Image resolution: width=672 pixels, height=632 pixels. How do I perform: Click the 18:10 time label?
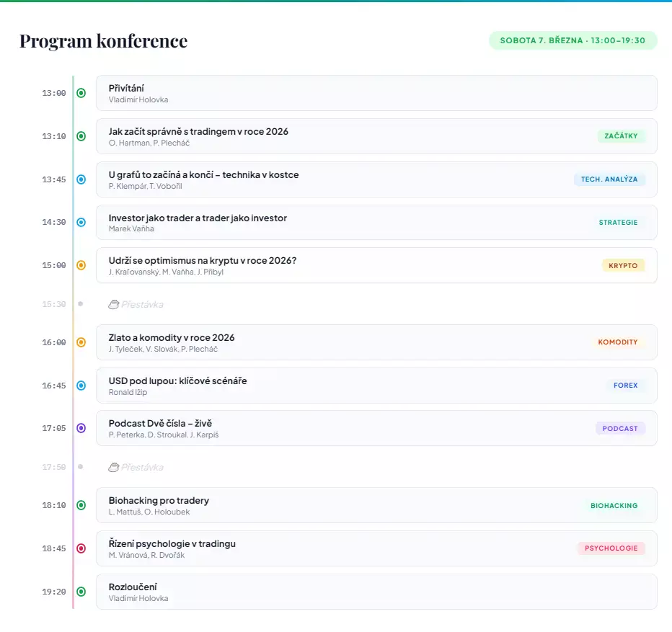[x=54, y=506]
